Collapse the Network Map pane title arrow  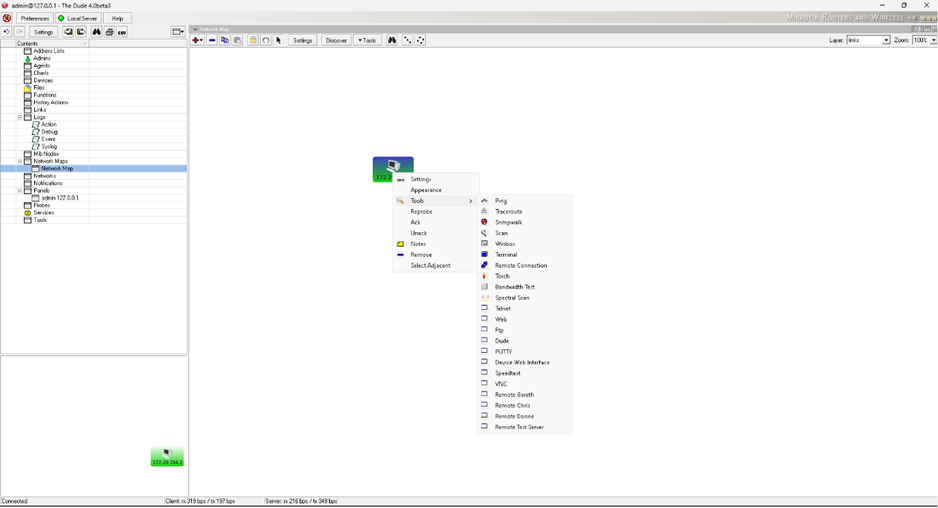(x=194, y=29)
